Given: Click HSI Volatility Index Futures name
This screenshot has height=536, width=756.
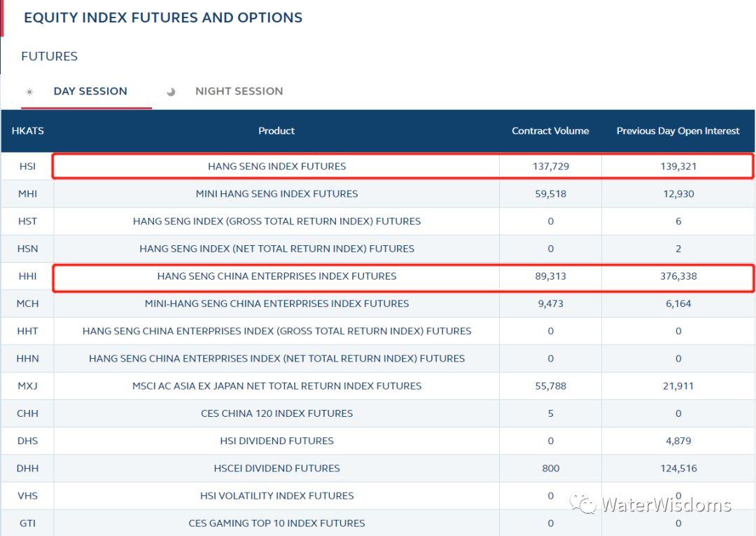Looking at the screenshot, I should click(x=276, y=497).
